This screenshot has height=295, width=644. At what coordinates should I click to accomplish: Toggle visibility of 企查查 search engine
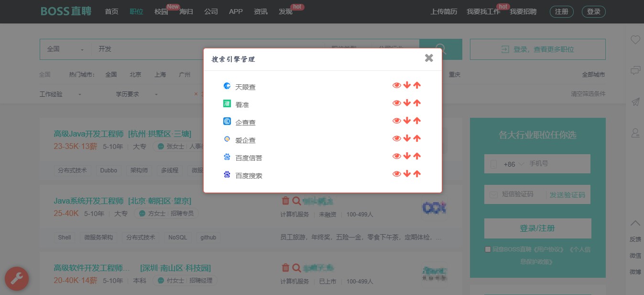point(396,121)
